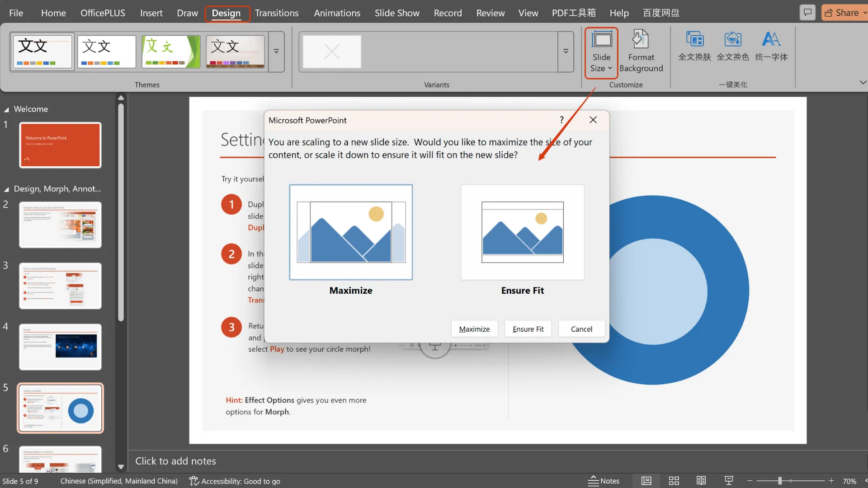Image resolution: width=868 pixels, height=488 pixels.
Task: Click the zoom in plus icon
Action: [x=831, y=481]
